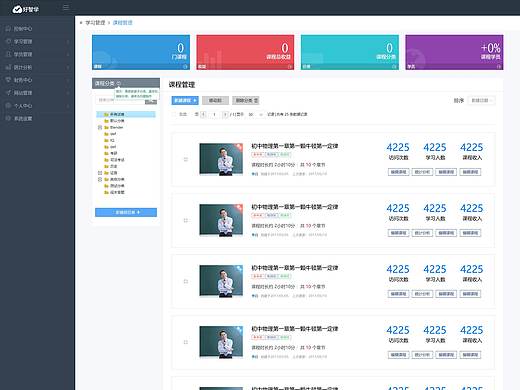Image resolution: width=520 pixels, height=390 pixels.
Task: Click the 4225 学习人数 value in third card
Action: pos(435,269)
